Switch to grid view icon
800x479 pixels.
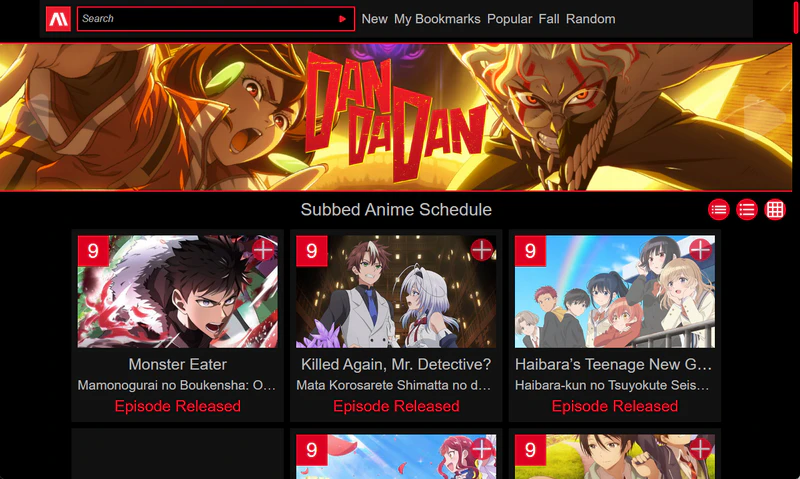point(775,210)
